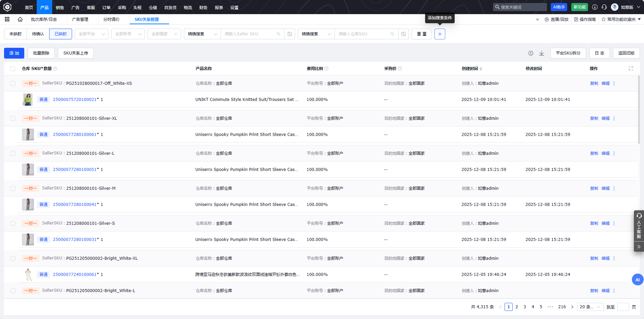Switch to the 未映射 tab
This screenshot has width=644, height=319.
point(15,34)
